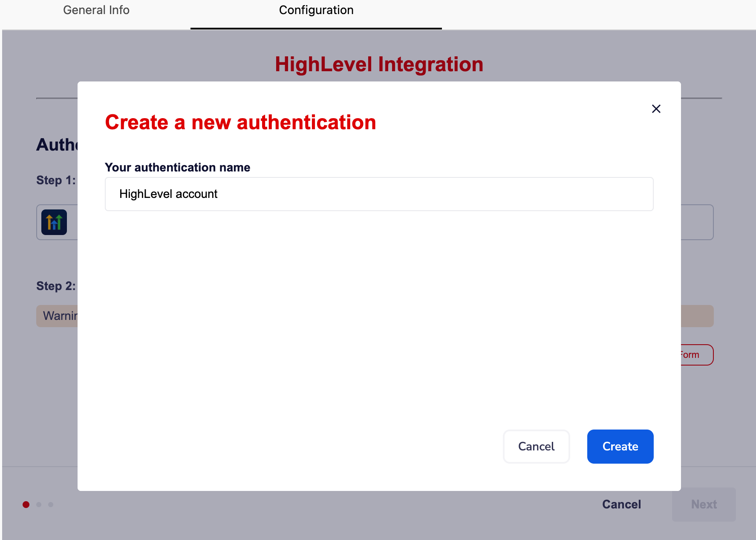
Task: Click the HighLevel logo icon
Action: [54, 222]
